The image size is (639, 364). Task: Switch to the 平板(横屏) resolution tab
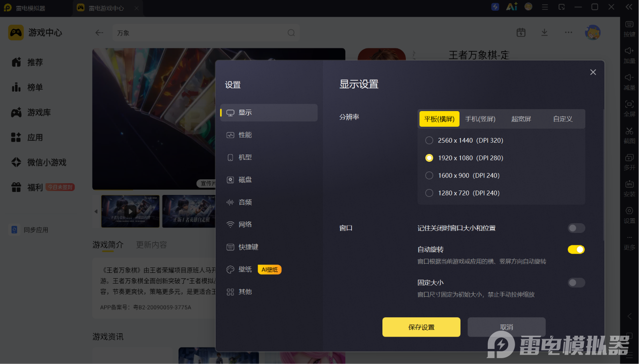click(439, 119)
